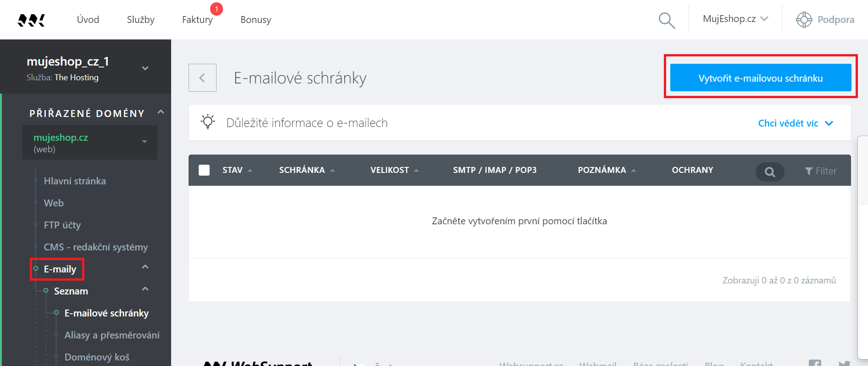The width and height of the screenshot is (868, 366).
Task: Open the Služby menu item
Action: 140,20
